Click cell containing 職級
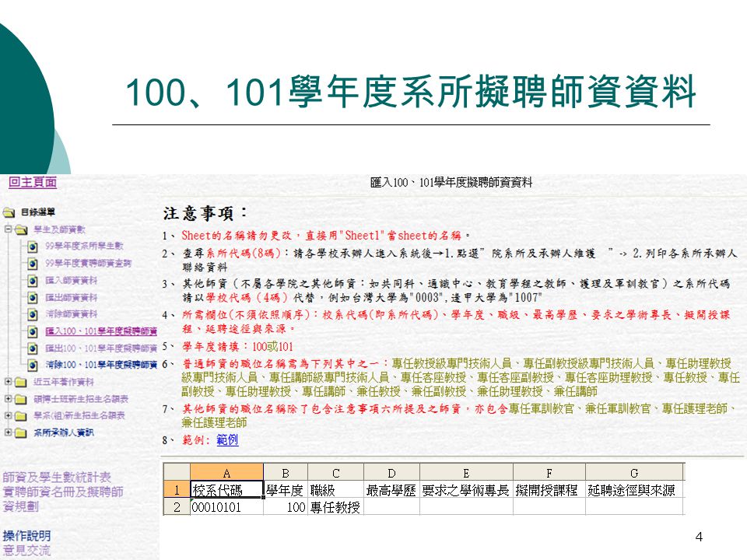 click(x=336, y=490)
